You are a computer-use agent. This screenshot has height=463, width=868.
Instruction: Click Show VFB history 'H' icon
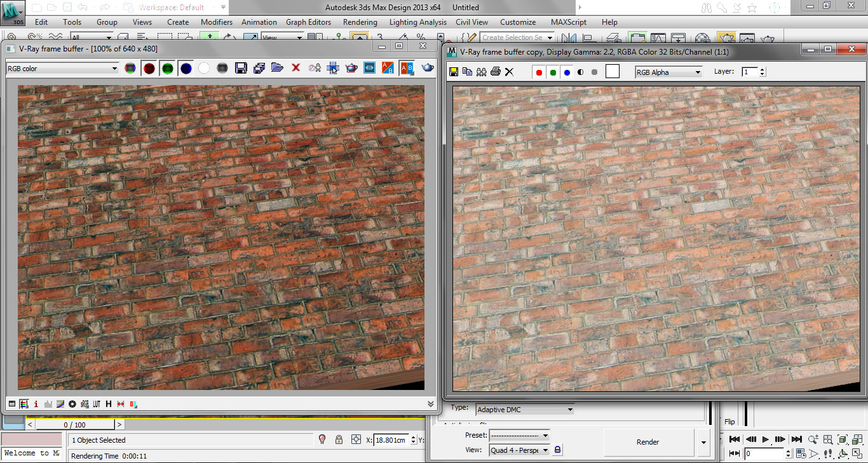point(109,404)
